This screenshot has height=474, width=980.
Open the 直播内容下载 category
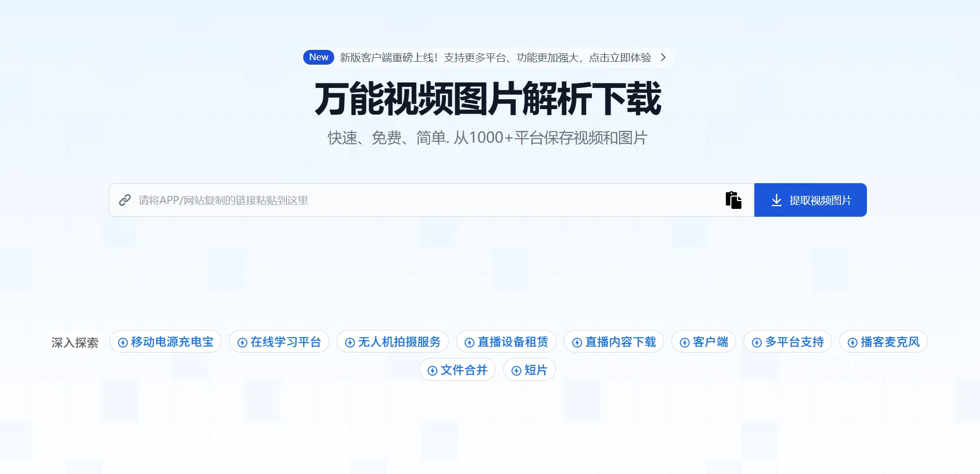pos(614,342)
